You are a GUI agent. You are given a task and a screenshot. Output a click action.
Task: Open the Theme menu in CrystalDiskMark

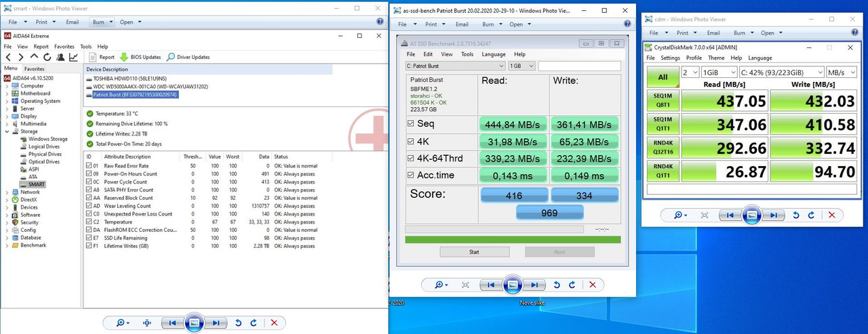(716, 58)
